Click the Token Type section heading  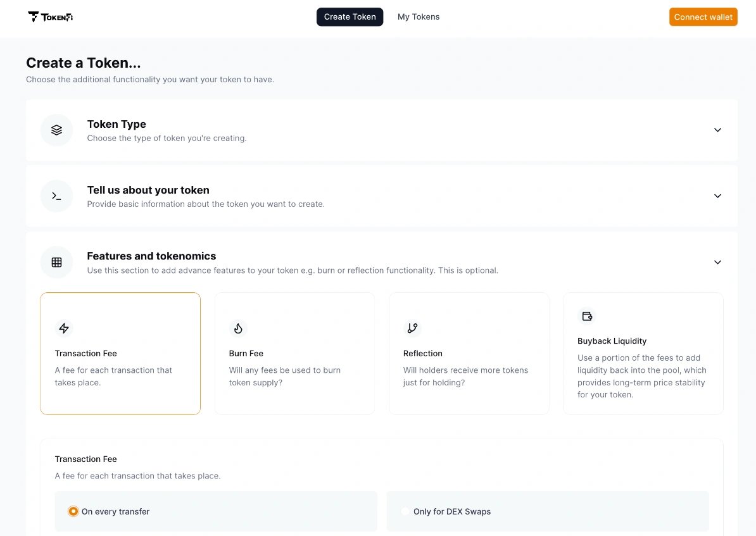(x=117, y=124)
